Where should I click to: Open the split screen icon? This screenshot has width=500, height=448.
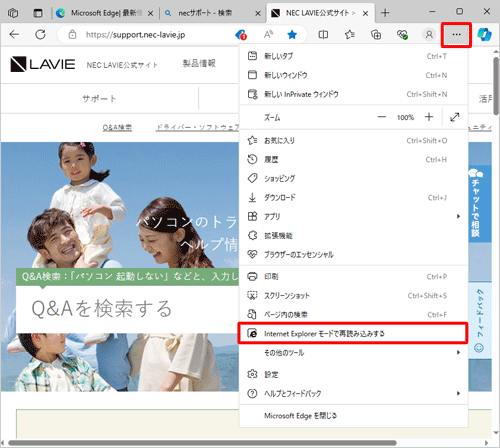pyautogui.click(x=323, y=34)
